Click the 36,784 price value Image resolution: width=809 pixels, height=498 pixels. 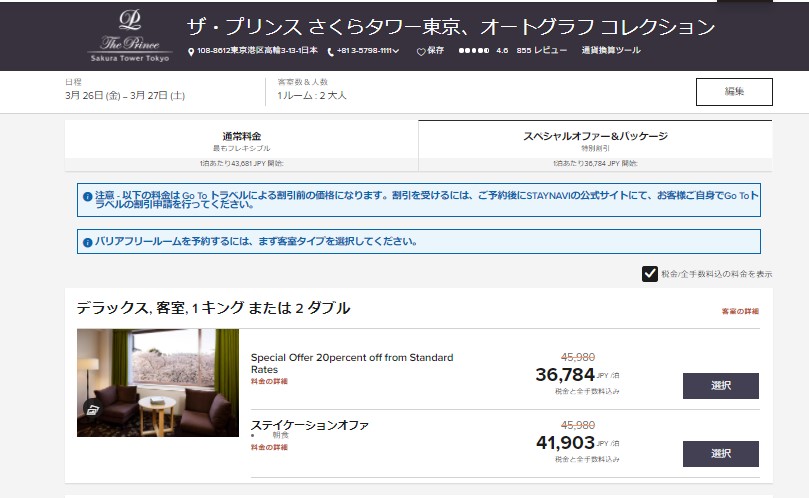tap(565, 375)
